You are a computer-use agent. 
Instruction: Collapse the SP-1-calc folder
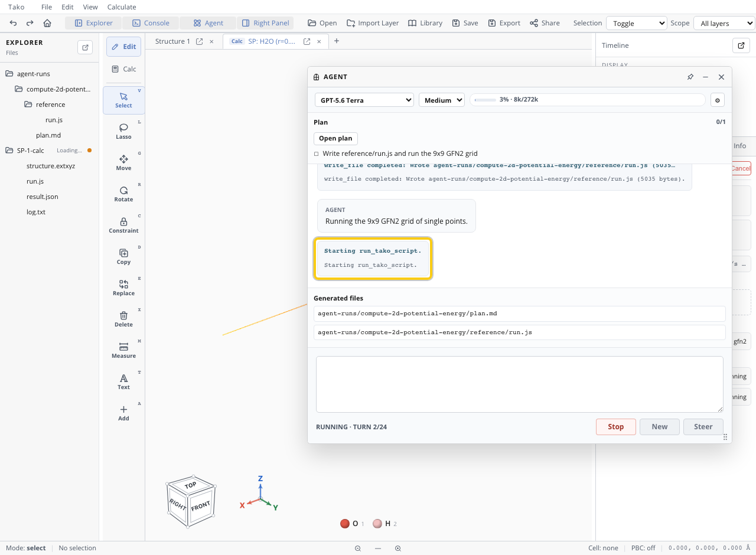pyautogui.click(x=9, y=151)
